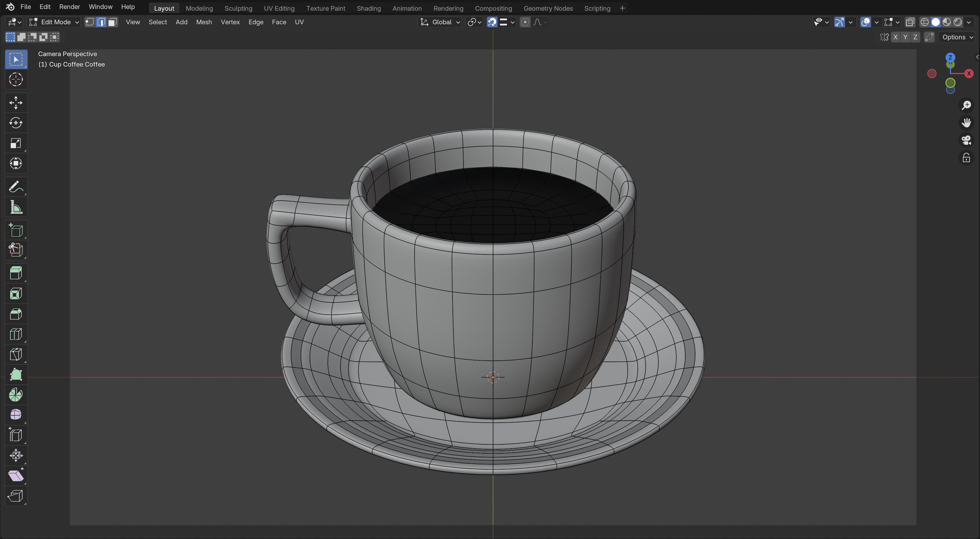Switch to the Modeling workspace tab
The image size is (980, 539).
[199, 8]
